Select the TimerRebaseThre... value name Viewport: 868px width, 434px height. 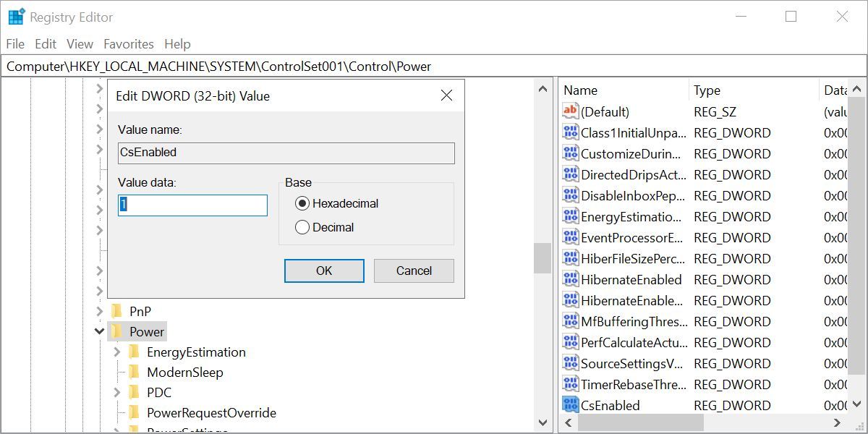point(634,384)
